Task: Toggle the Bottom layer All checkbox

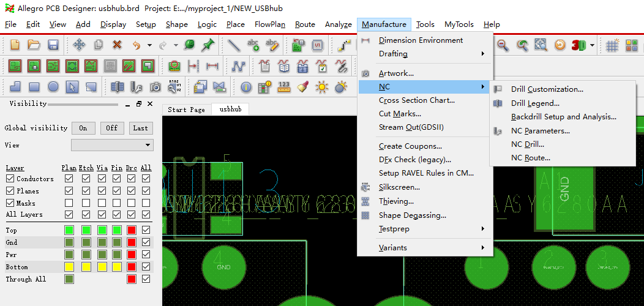Action: [x=146, y=267]
